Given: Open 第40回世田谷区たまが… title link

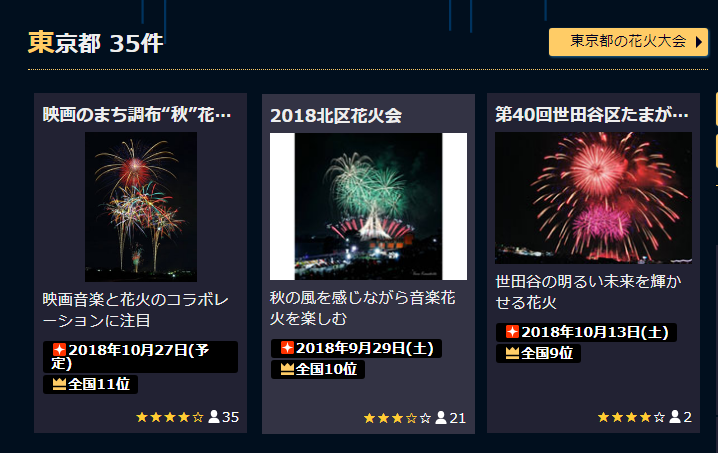Looking at the screenshot, I should 592,115.
